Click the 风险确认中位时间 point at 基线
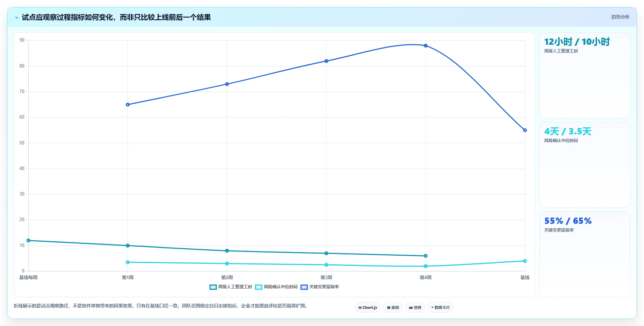This screenshot has height=326, width=644. tap(525, 261)
